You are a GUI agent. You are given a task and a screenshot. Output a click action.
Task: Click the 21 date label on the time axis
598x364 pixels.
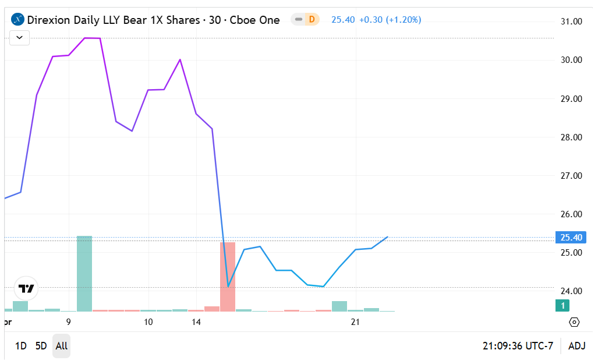[x=354, y=321]
